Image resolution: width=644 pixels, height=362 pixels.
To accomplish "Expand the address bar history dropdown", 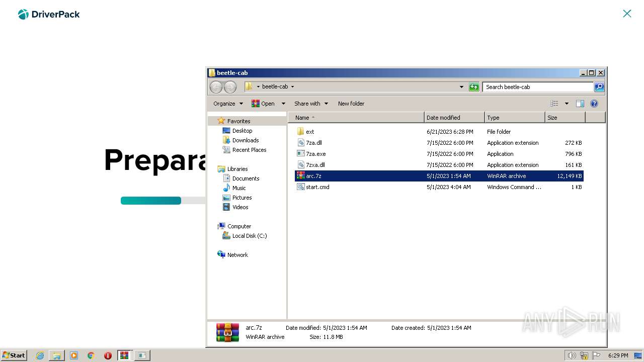I will pos(461,87).
